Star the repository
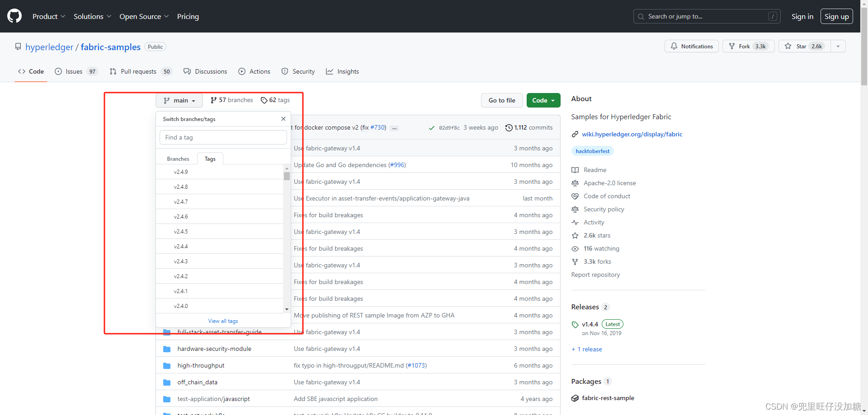This screenshot has width=868, height=415. (804, 46)
